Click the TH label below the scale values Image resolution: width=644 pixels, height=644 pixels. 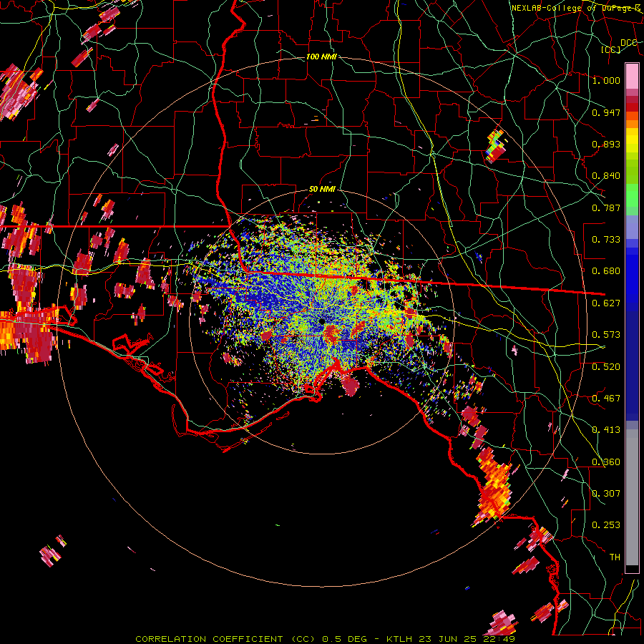(615, 557)
